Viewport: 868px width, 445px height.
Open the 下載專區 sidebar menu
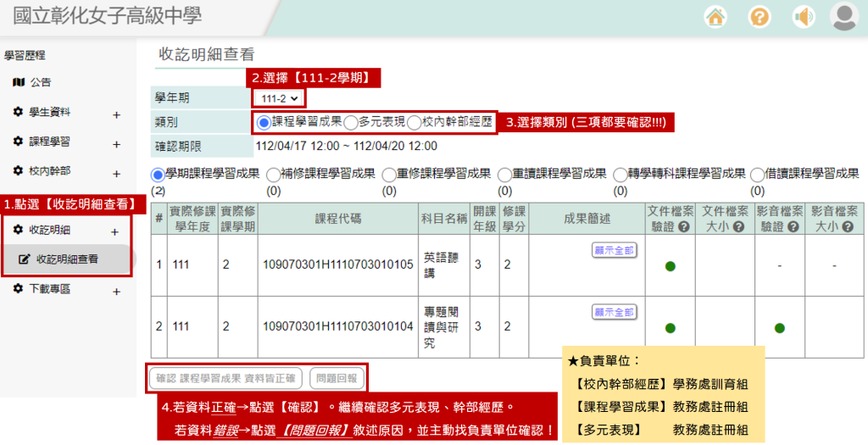coord(50,288)
